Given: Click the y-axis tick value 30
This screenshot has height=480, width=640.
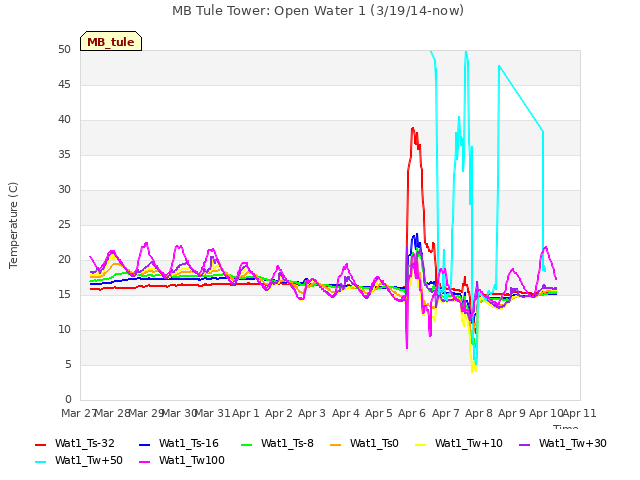Looking at the screenshot, I should 64,189.
